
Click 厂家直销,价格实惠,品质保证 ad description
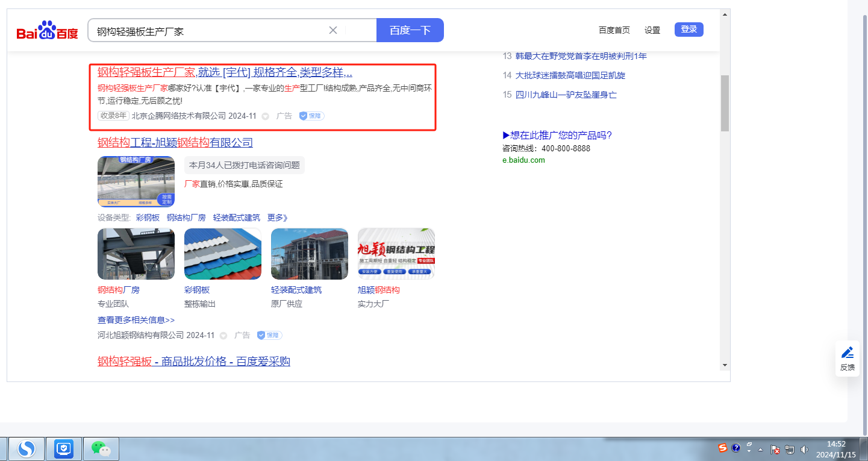(x=234, y=184)
